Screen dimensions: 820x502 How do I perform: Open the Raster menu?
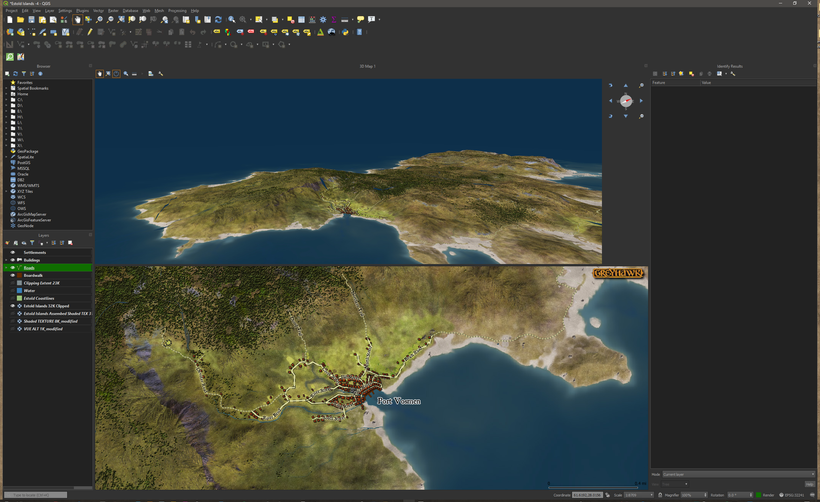(113, 10)
